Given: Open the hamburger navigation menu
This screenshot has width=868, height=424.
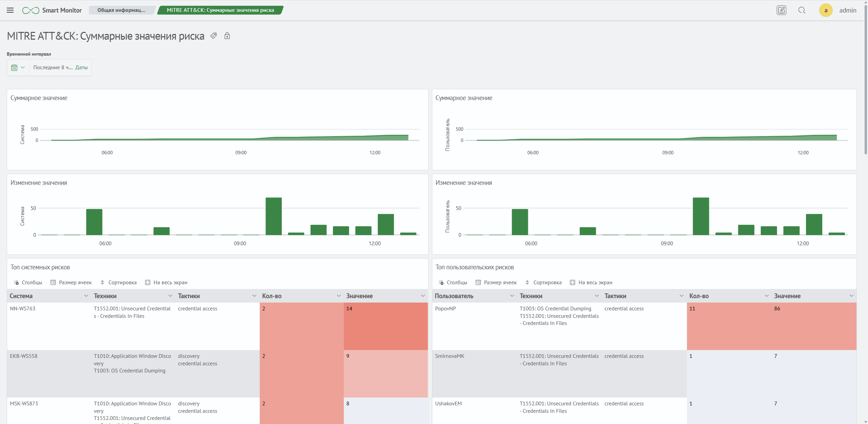Looking at the screenshot, I should tap(10, 10).
